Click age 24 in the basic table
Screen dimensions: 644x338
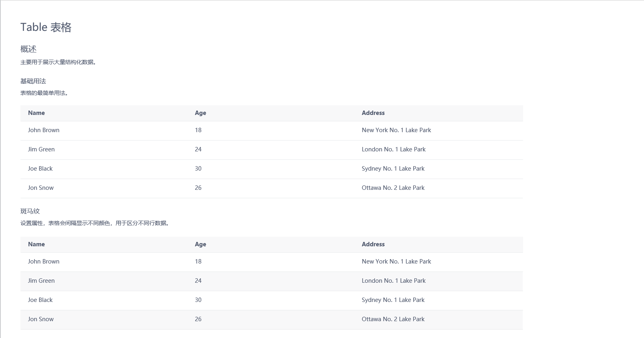198,149
